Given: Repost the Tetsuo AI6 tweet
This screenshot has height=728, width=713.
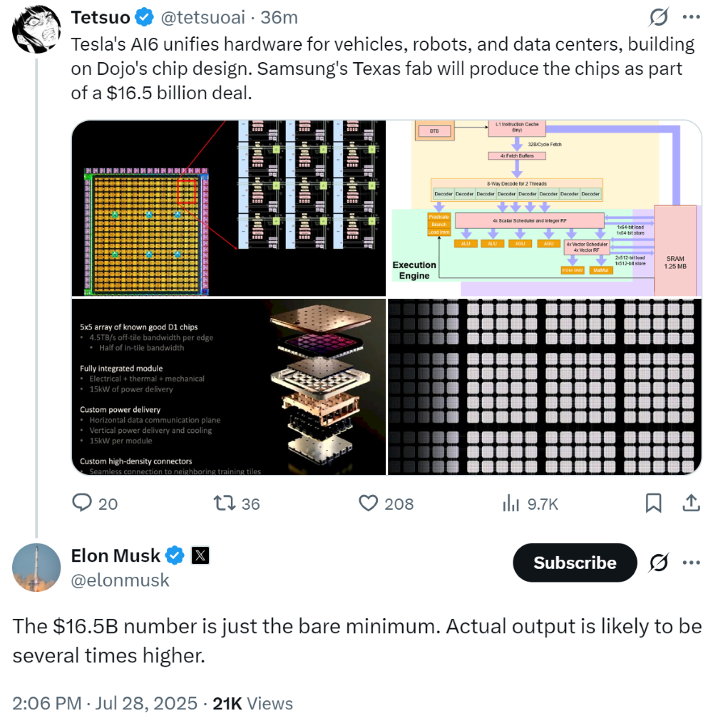Looking at the screenshot, I should (x=225, y=503).
